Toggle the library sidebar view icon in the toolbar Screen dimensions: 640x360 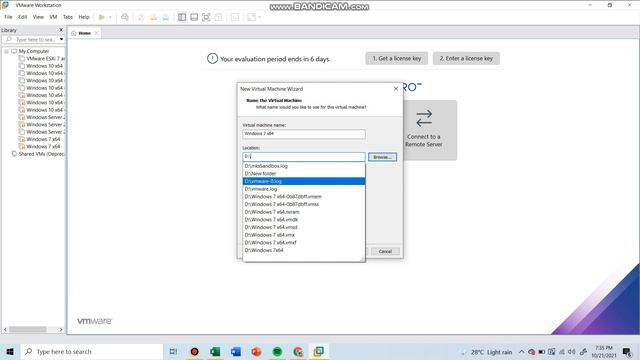[182, 17]
